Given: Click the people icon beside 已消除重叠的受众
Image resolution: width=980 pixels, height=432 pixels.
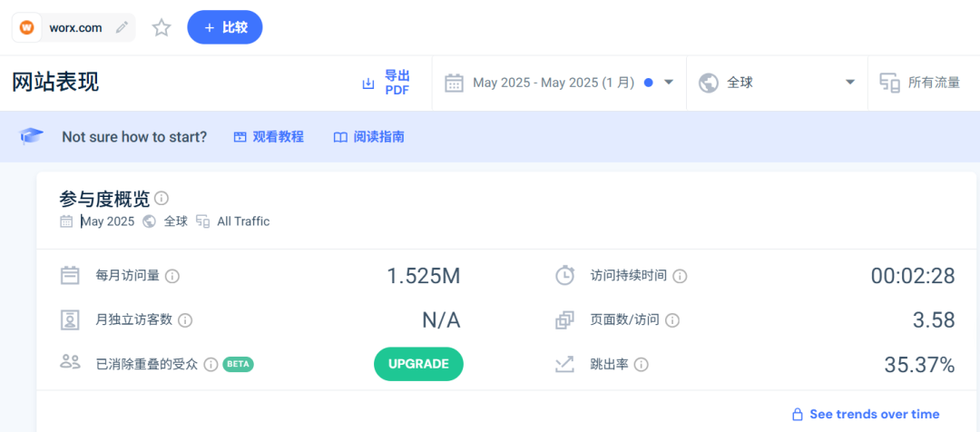Looking at the screenshot, I should [x=70, y=361].
